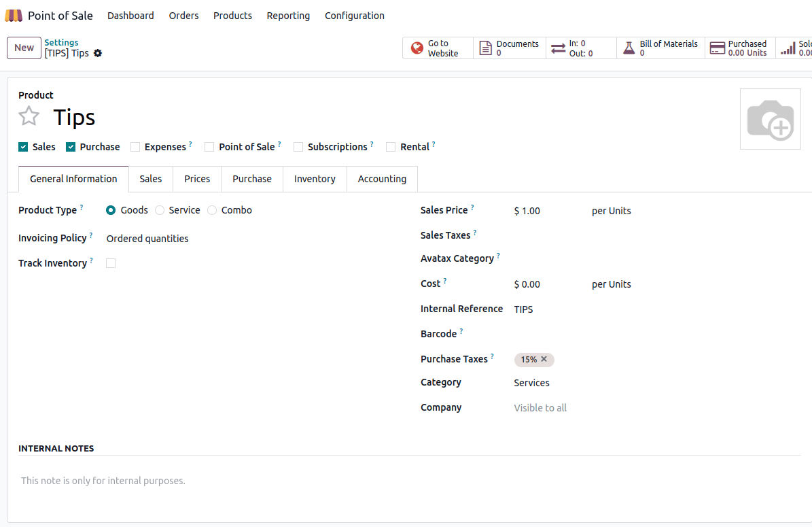Mark Tips as favorite with the star
Screen dimensions: 812x527
point(29,116)
